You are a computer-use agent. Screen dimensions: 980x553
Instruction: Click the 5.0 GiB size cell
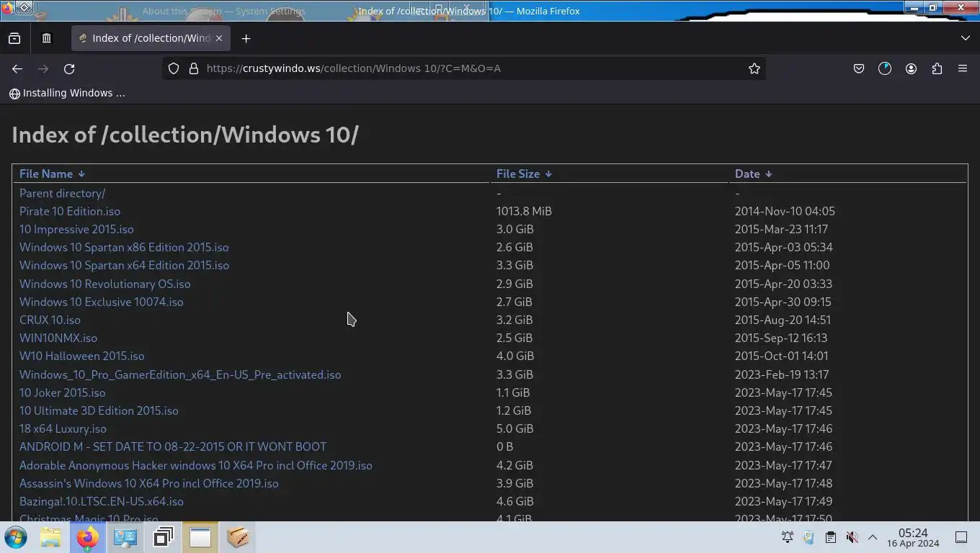tap(514, 428)
